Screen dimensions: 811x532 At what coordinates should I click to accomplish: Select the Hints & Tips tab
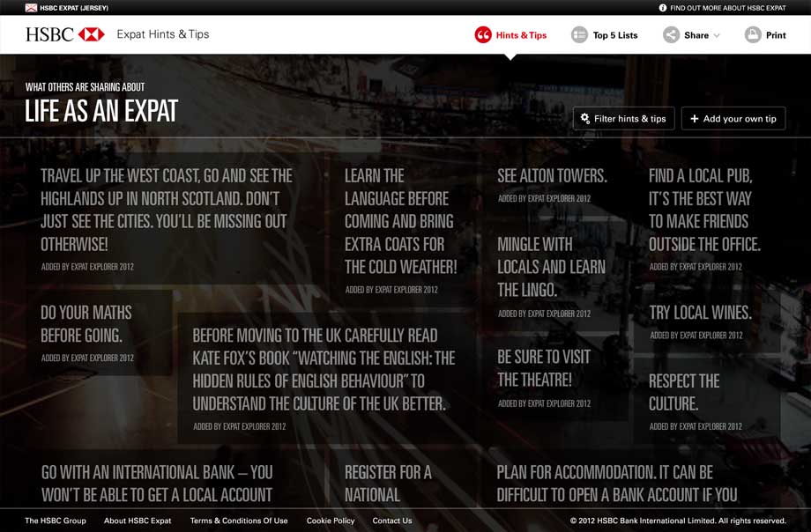pyautogui.click(x=521, y=35)
